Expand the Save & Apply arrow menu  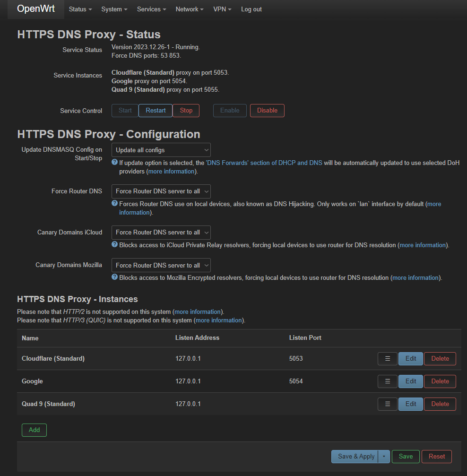pos(384,457)
